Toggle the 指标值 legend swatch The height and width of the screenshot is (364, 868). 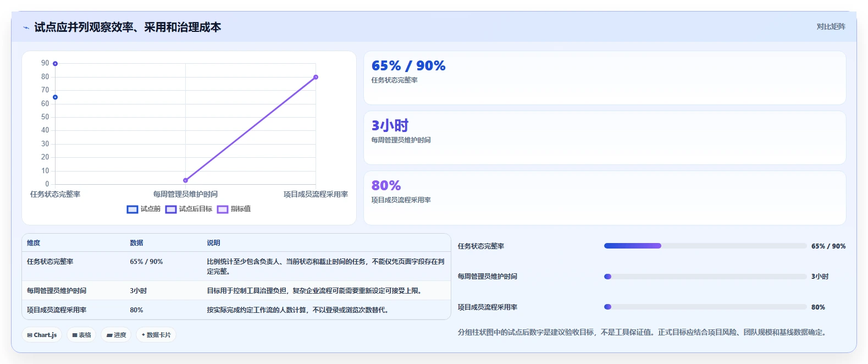coord(223,209)
